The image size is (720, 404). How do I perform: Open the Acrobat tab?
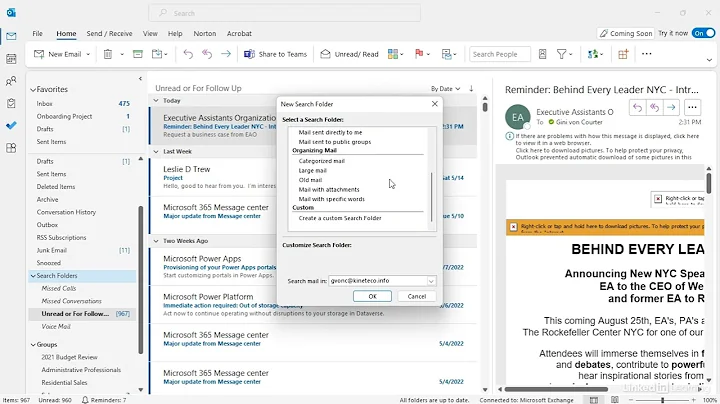(x=239, y=34)
